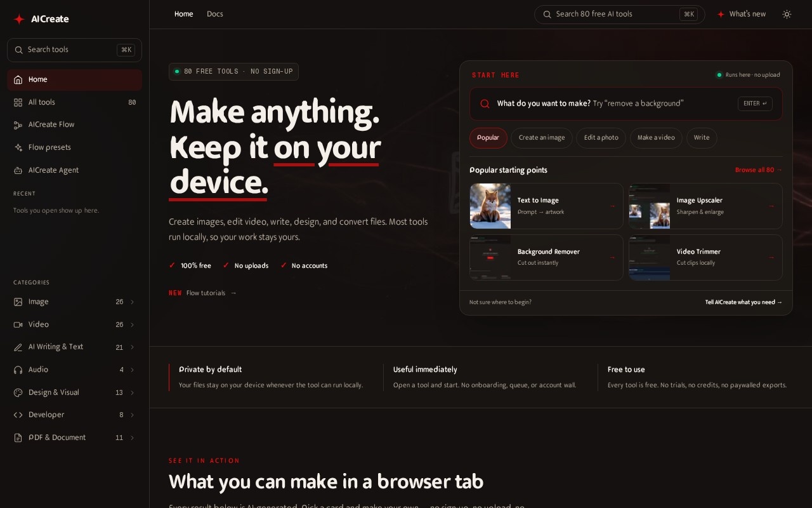Click the Design & Visual palette icon
Screen dimensions: 812x508
coord(18,392)
